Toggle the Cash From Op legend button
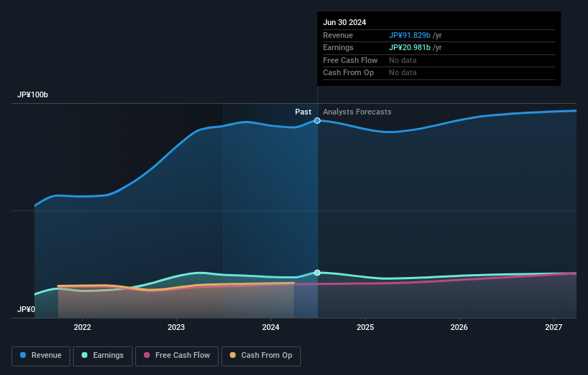This screenshot has width=588, height=375. point(261,356)
